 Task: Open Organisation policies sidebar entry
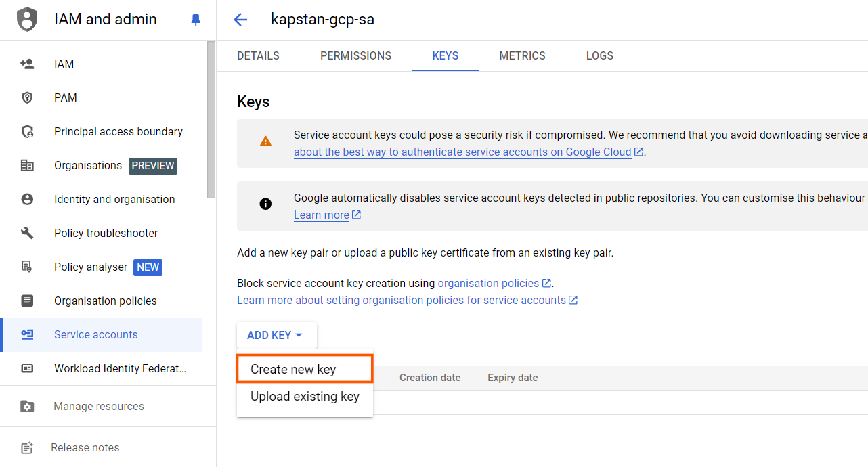point(102,301)
